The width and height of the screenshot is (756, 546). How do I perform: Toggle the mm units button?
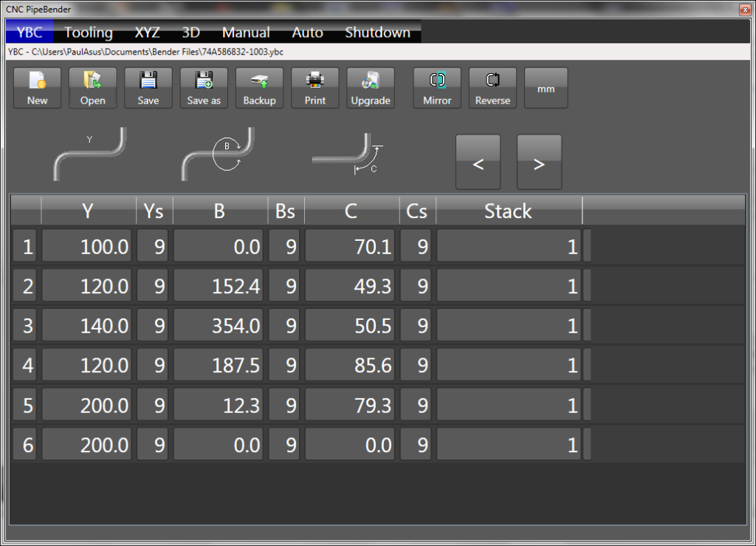coord(546,88)
